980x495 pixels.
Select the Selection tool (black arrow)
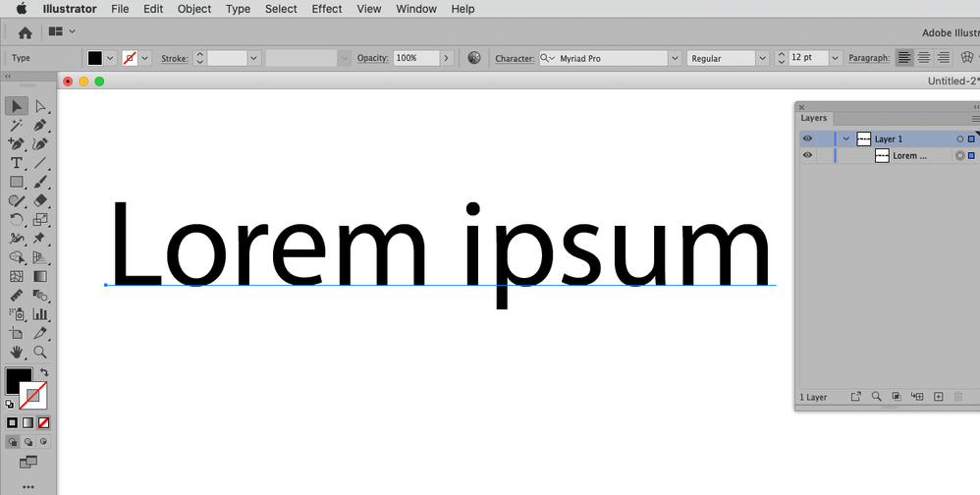click(17, 106)
